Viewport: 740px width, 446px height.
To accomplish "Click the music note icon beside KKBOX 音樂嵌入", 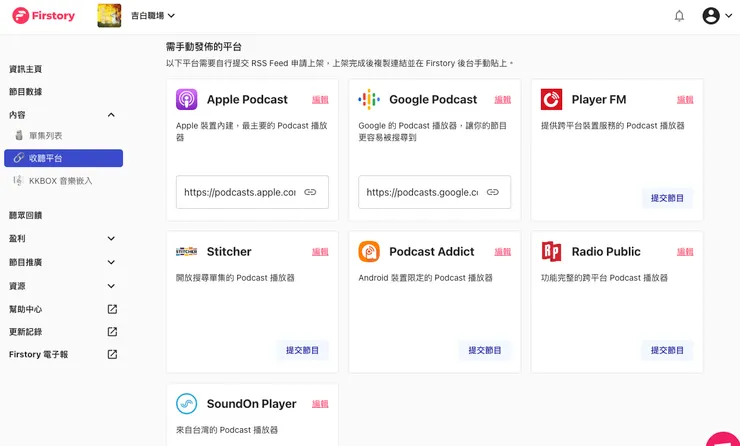I will (18, 180).
